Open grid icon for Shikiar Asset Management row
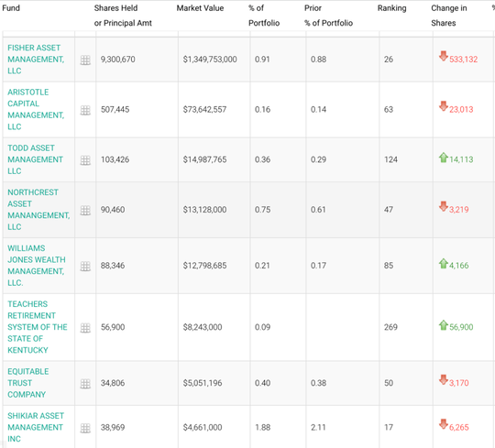495x448 pixels. 85,428
